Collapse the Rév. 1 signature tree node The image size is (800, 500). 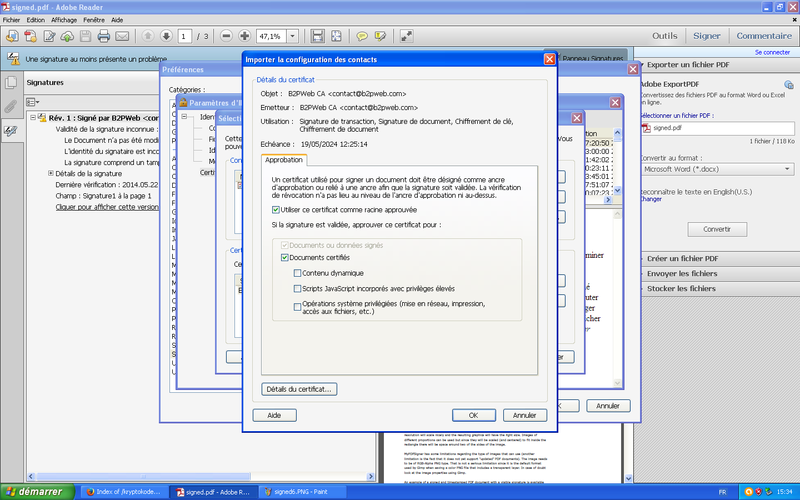click(x=33, y=118)
